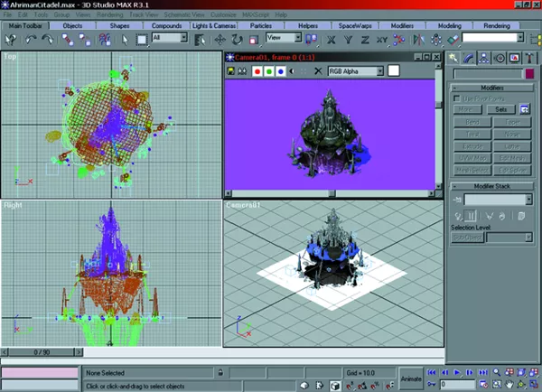This screenshot has width=542, height=392.
Task: Restrict transform to the X axis
Action: pyautogui.click(x=332, y=40)
